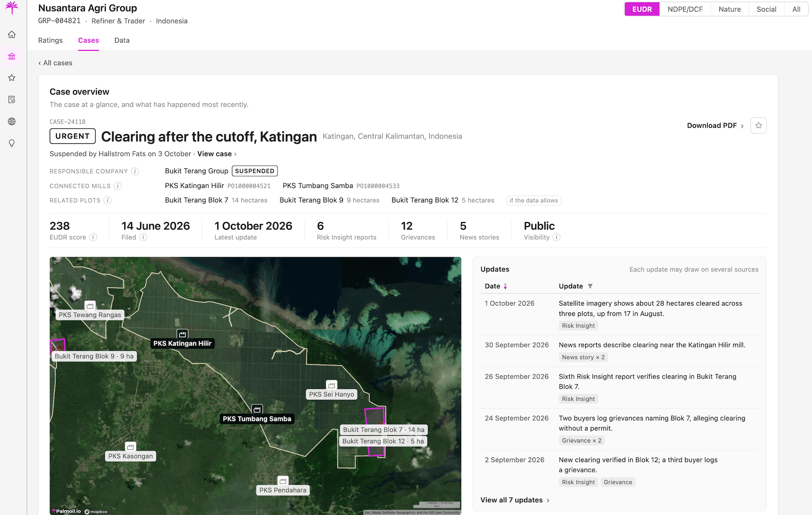
Task: Open View case link
Action: coord(217,154)
